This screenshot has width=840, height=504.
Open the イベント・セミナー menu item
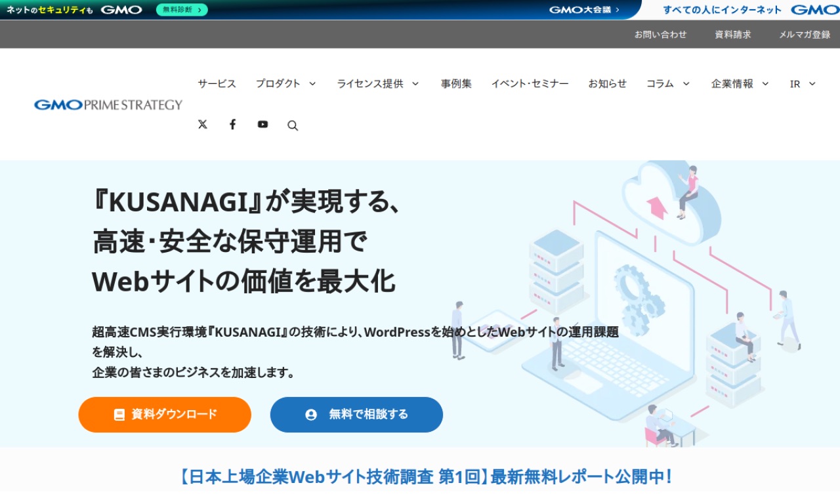tap(530, 83)
